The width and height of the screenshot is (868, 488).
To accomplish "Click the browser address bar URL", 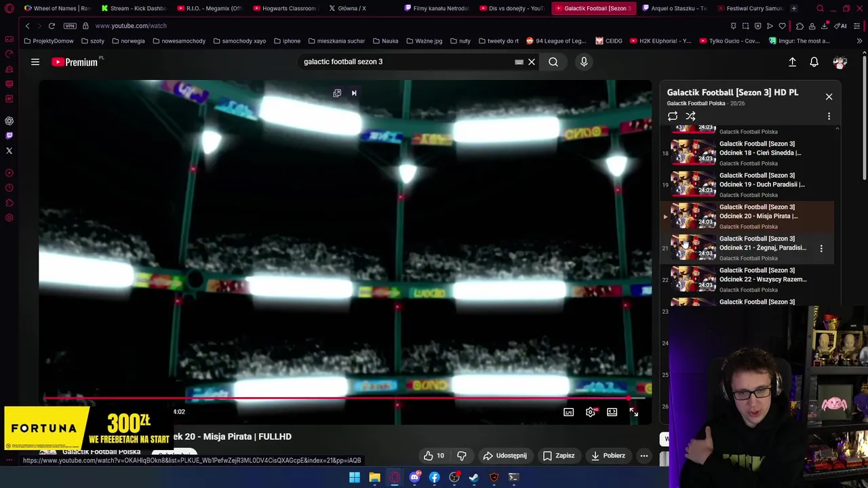I will coord(131,26).
